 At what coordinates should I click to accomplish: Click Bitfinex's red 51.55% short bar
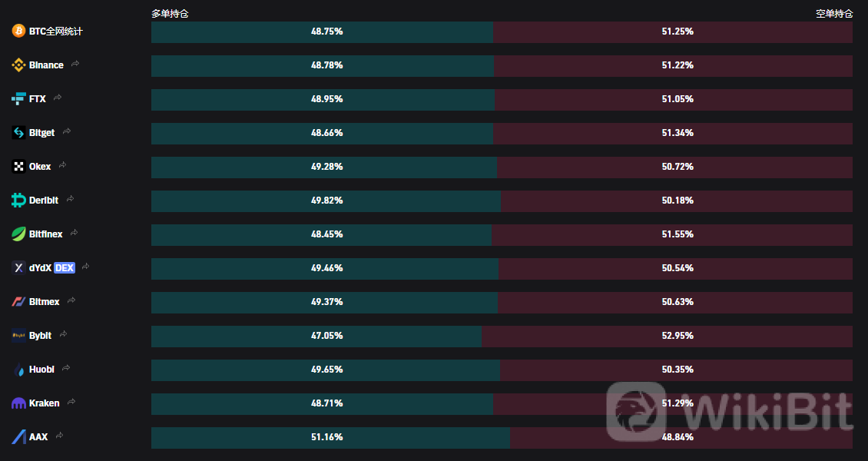[x=672, y=234]
